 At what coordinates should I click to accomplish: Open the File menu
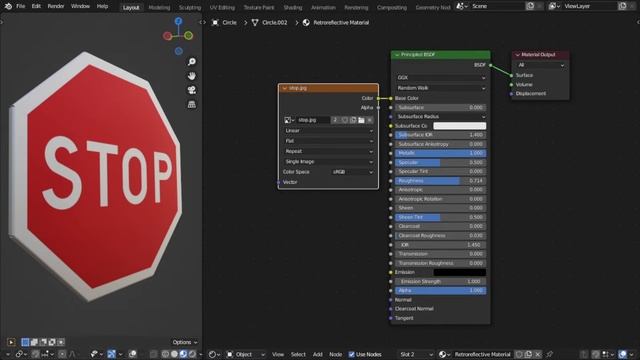[20, 6]
